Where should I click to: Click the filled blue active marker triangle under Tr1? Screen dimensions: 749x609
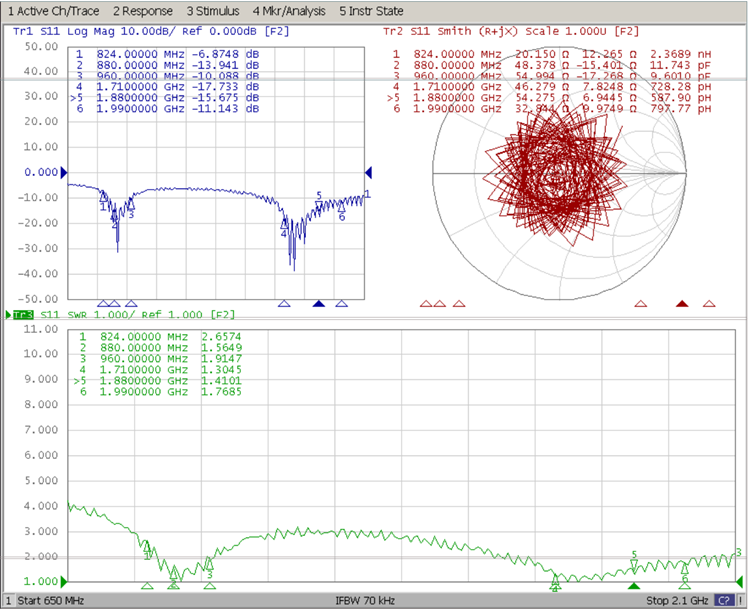319,303
